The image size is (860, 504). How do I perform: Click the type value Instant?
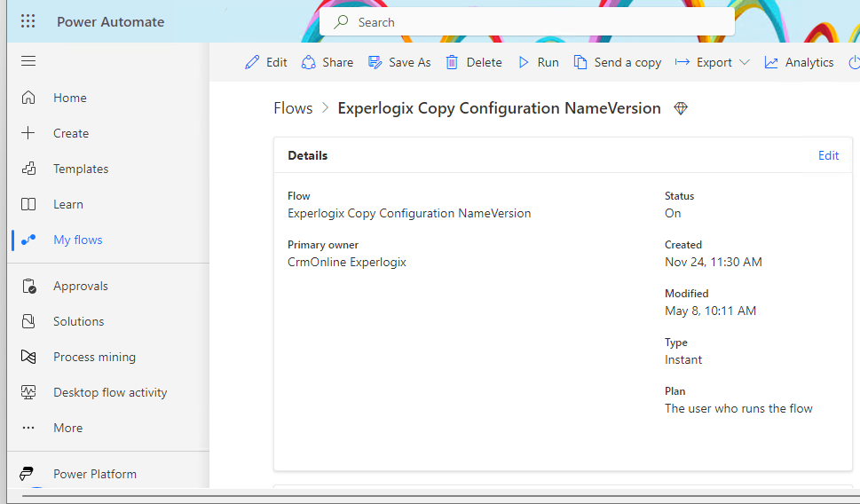[682, 359]
